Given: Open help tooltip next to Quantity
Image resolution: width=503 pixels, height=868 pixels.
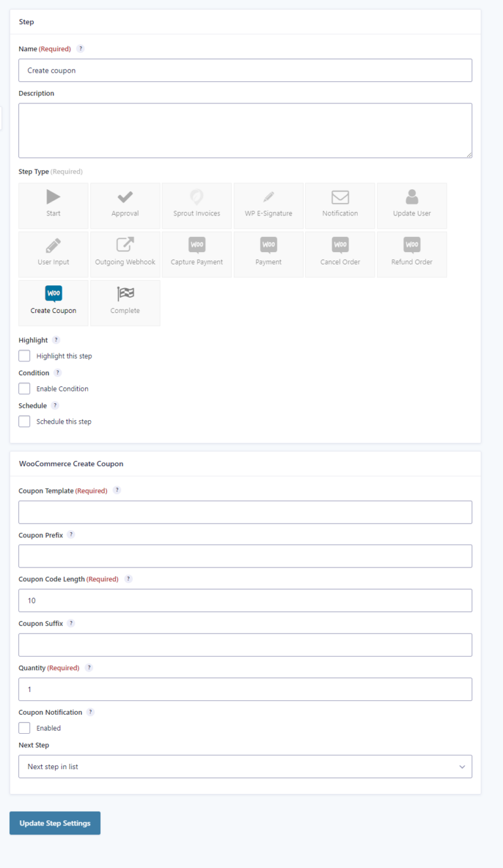Looking at the screenshot, I should click(89, 668).
